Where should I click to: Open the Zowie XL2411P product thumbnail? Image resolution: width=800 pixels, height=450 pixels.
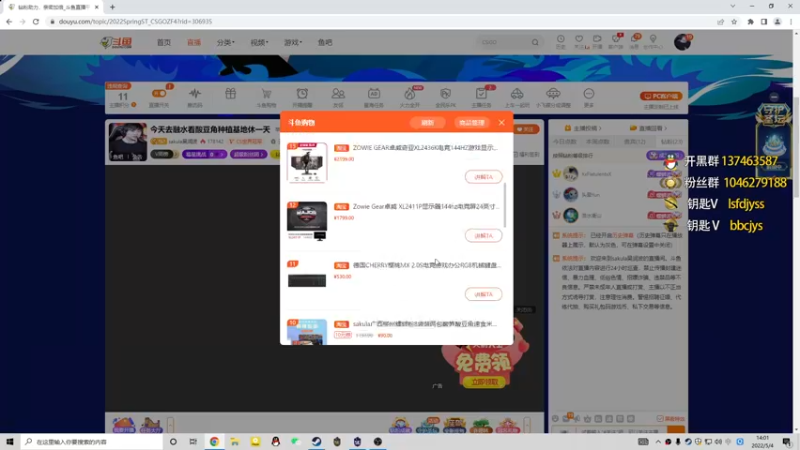(x=307, y=221)
